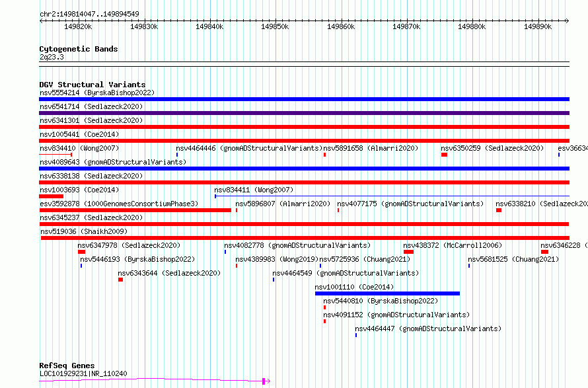Select the purple nsv6541714 variant bar
The height and width of the screenshot is (388, 588).
coord(304,113)
